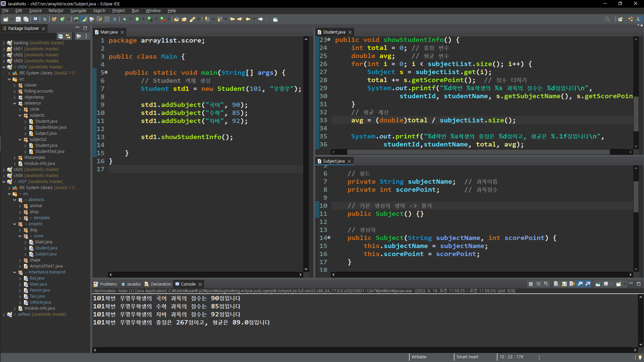
Task: Collapse the subjects2 package folder
Action: coord(20,139)
